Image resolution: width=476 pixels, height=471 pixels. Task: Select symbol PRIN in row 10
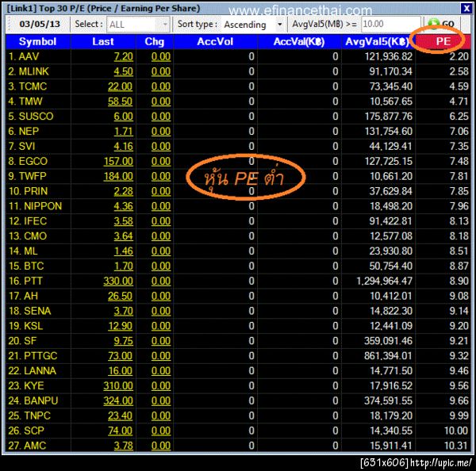tap(36, 191)
